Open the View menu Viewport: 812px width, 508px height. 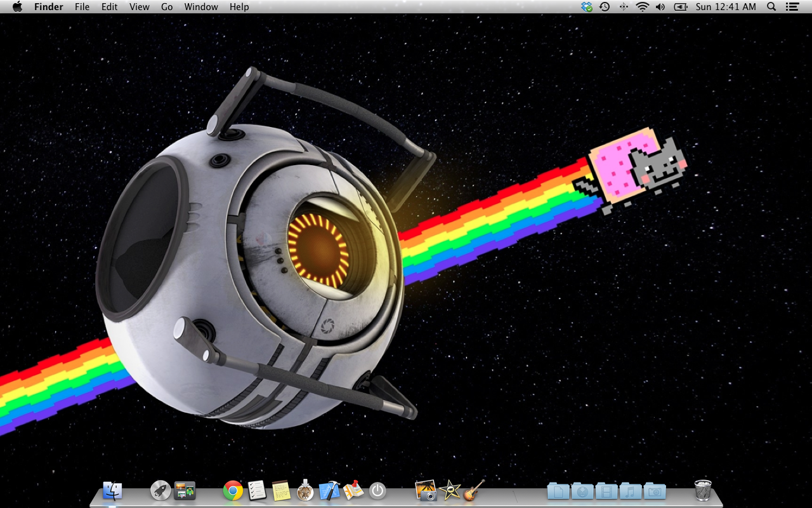(x=140, y=7)
